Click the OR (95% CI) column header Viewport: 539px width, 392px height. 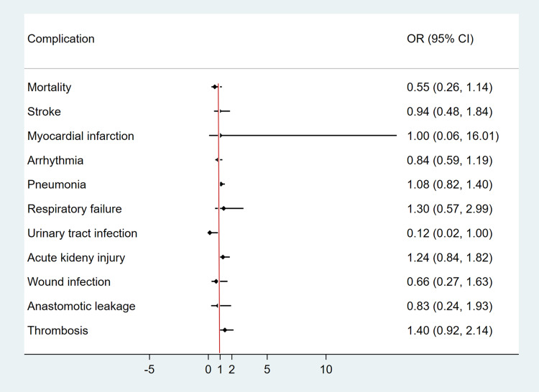tap(441, 38)
